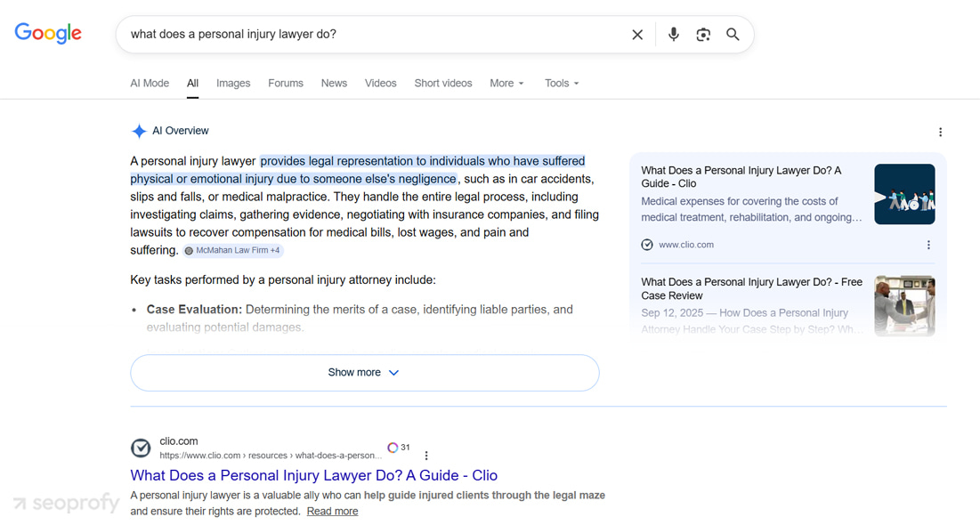Click the 'Case Evaluation:' bullet heading
Screen dimensions: 980x525
194,310
